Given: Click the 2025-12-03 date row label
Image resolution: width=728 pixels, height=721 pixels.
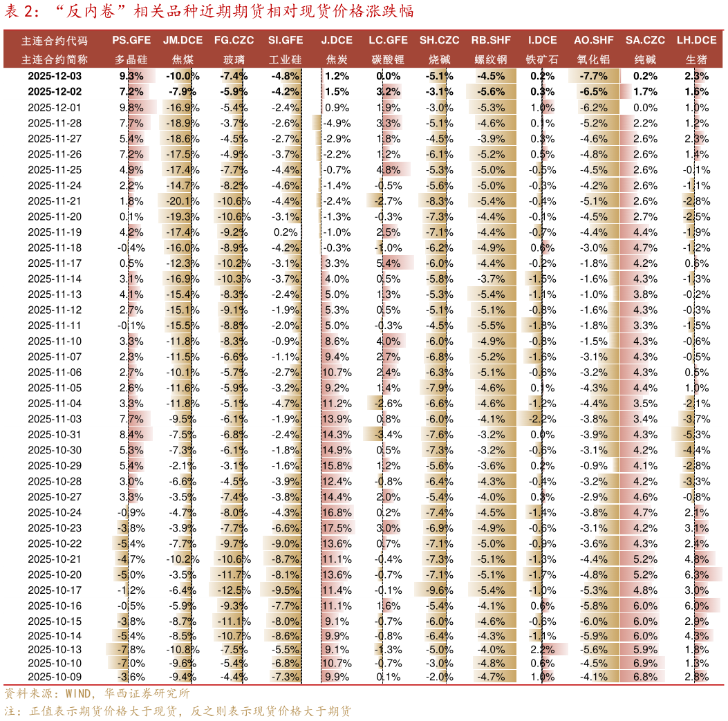Looking at the screenshot, I should 55,76.
